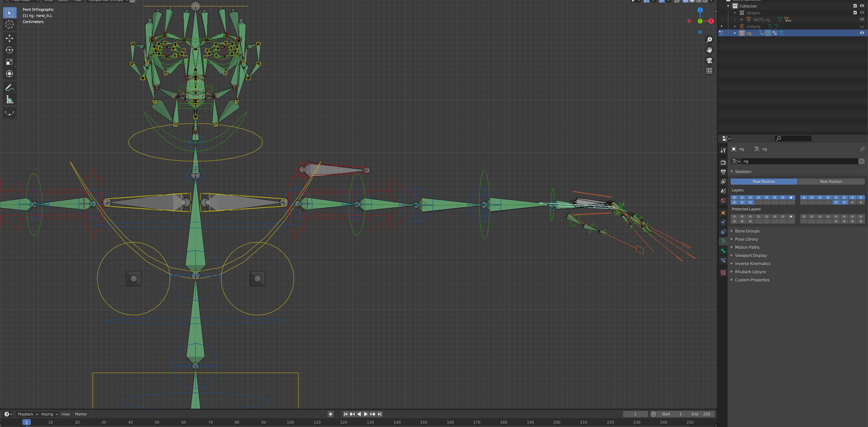Click the viewport pan hand icon
Image resolution: width=868 pixels, height=427 pixels.
click(709, 50)
